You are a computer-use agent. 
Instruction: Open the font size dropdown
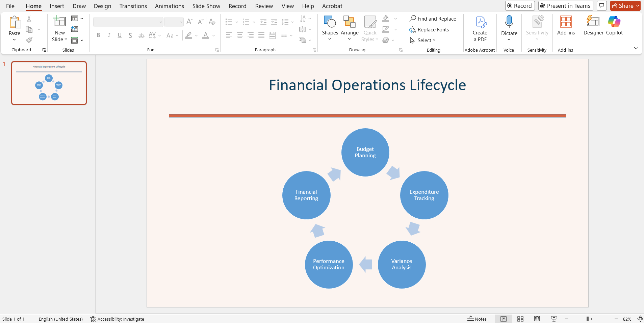(x=181, y=22)
